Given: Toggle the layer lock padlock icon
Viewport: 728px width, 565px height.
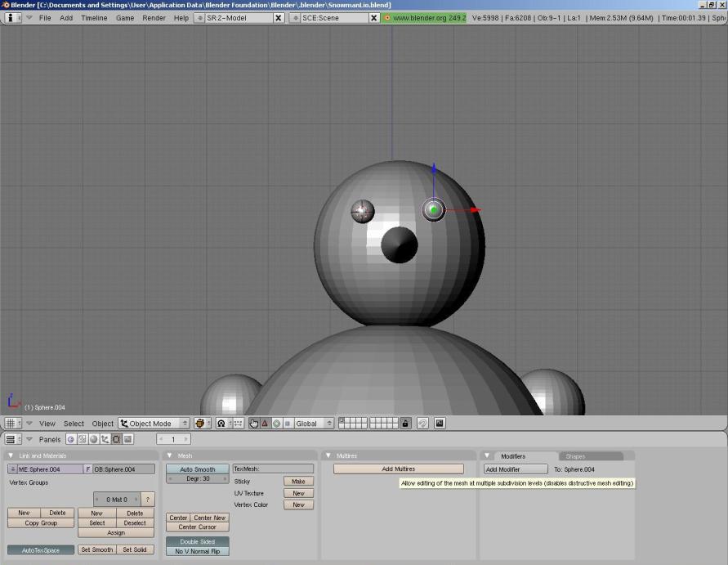Looking at the screenshot, I should tap(405, 423).
